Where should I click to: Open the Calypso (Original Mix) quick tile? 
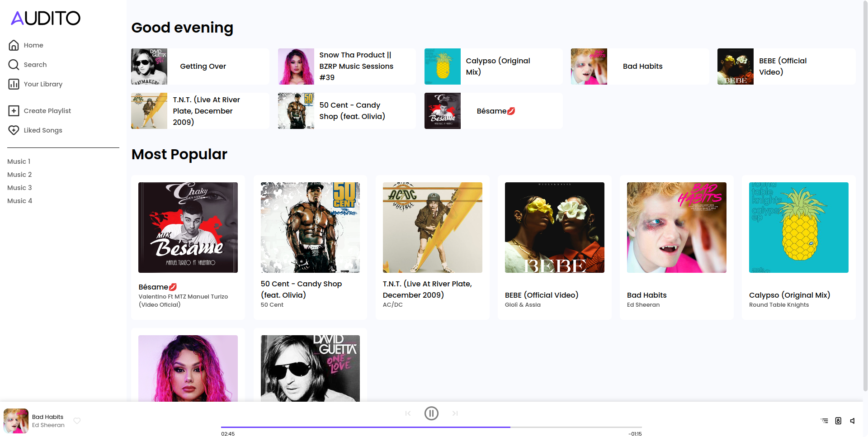click(x=493, y=66)
